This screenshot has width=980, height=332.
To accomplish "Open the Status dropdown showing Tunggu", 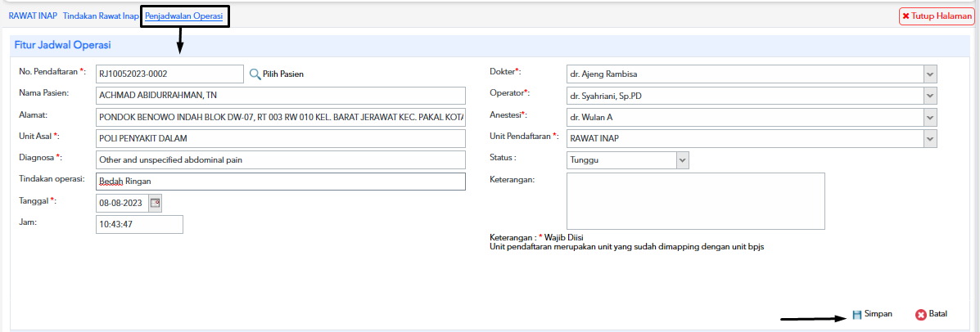I will (627, 159).
